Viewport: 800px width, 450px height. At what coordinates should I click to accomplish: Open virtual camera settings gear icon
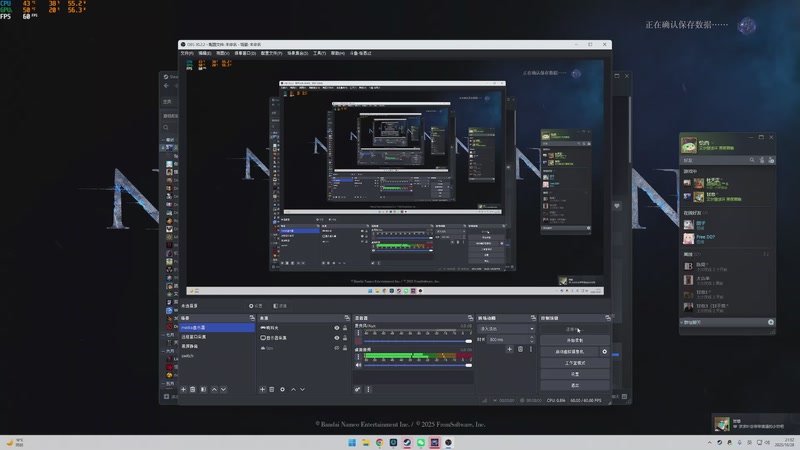coord(605,352)
